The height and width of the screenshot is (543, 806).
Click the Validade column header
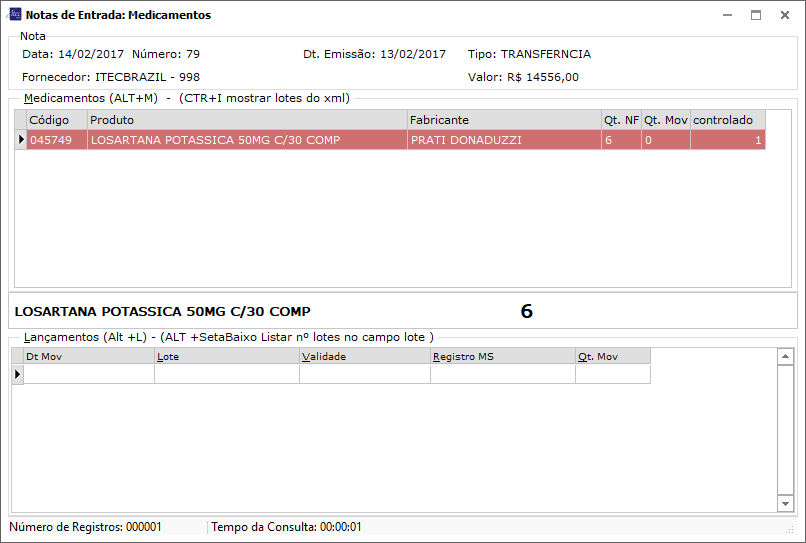pyautogui.click(x=365, y=356)
